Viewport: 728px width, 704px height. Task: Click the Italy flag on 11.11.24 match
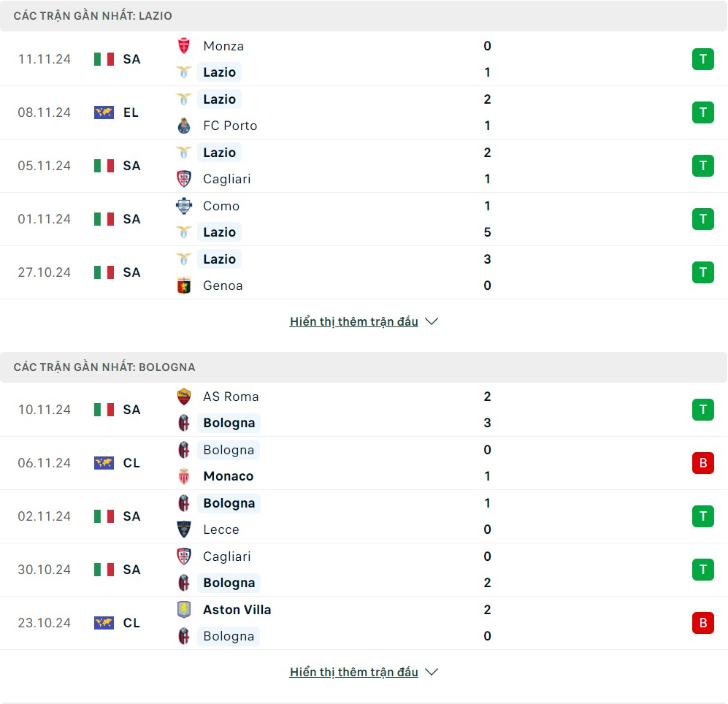[x=104, y=59]
